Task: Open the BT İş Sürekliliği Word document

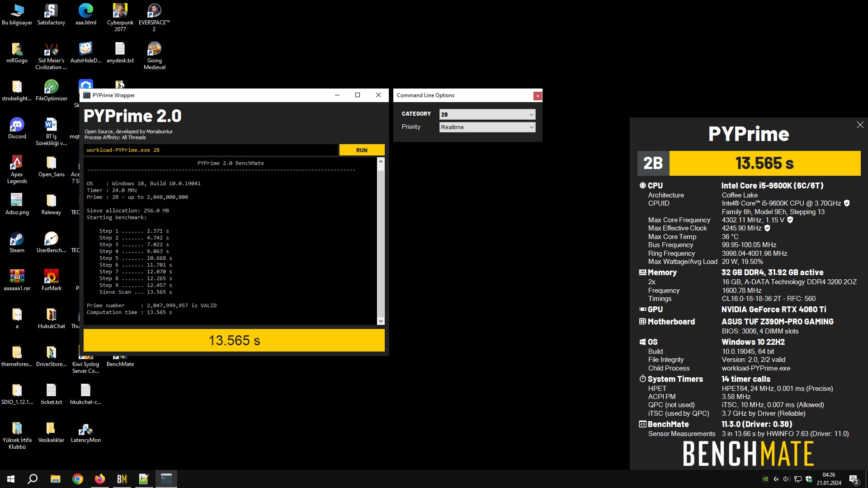Action: coord(51,131)
